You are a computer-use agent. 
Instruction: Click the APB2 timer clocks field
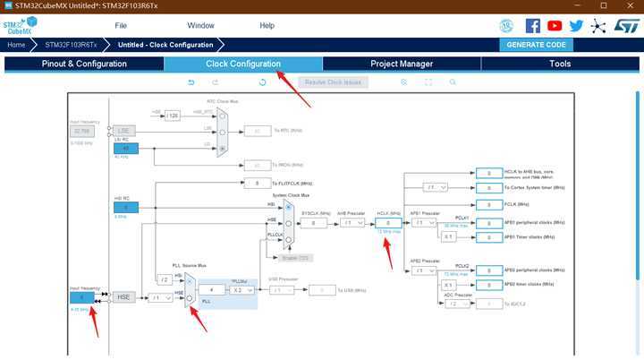[x=489, y=285]
